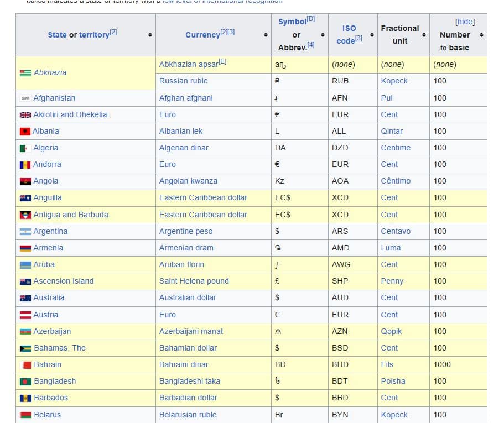The width and height of the screenshot is (504, 423).
Task: Open the Abkhazia article link
Action: pyautogui.click(x=50, y=72)
